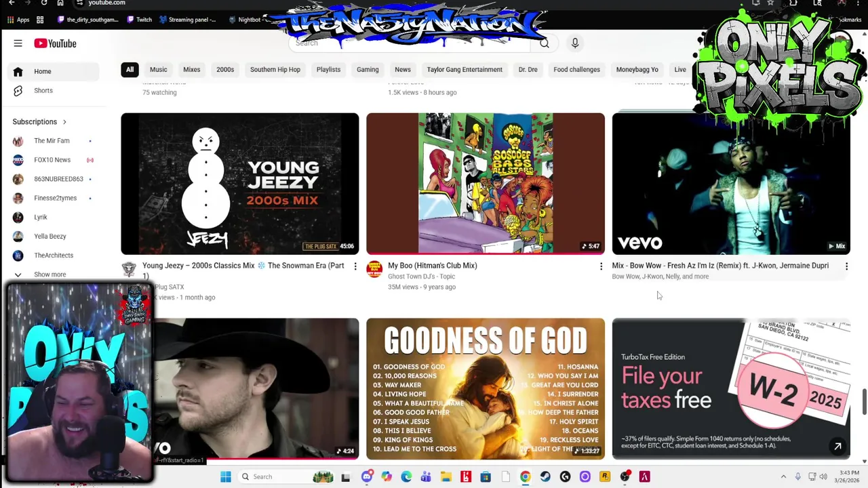Open Lyrik channel subscription
Image resolution: width=868 pixels, height=488 pixels.
click(x=41, y=217)
